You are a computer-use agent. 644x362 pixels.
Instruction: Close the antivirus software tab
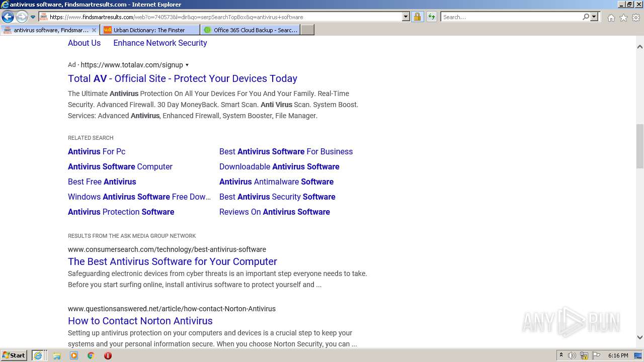(x=94, y=30)
